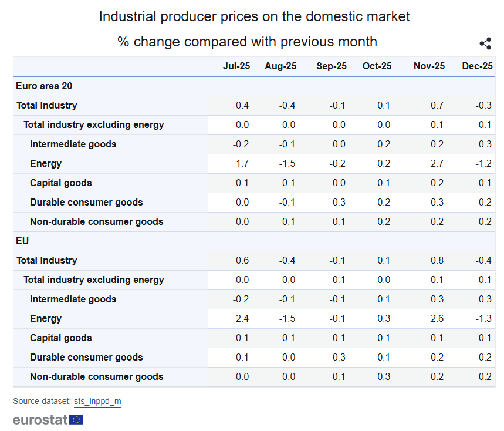Click the share icon
Screen dimensions: 504x431
pyautogui.click(x=485, y=43)
